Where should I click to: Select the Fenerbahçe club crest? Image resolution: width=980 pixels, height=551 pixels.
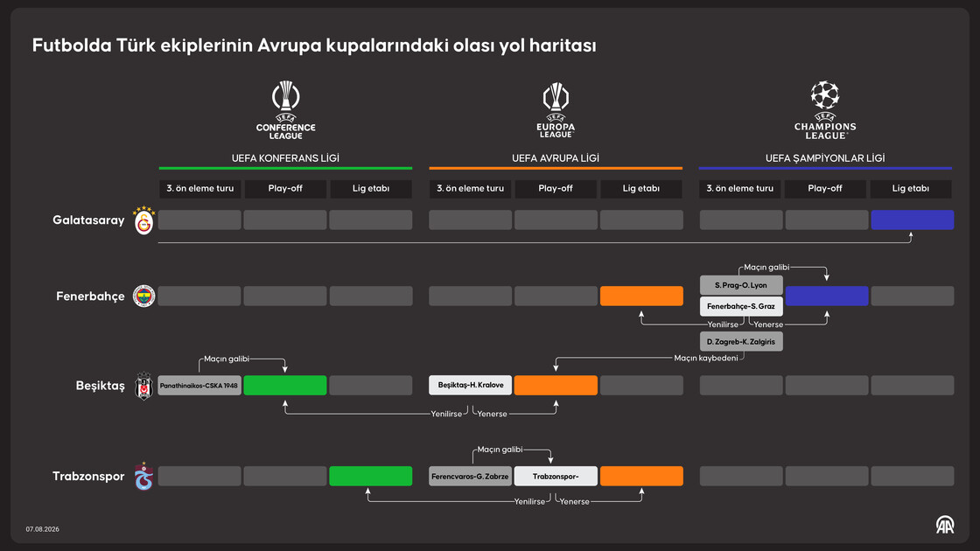click(143, 296)
